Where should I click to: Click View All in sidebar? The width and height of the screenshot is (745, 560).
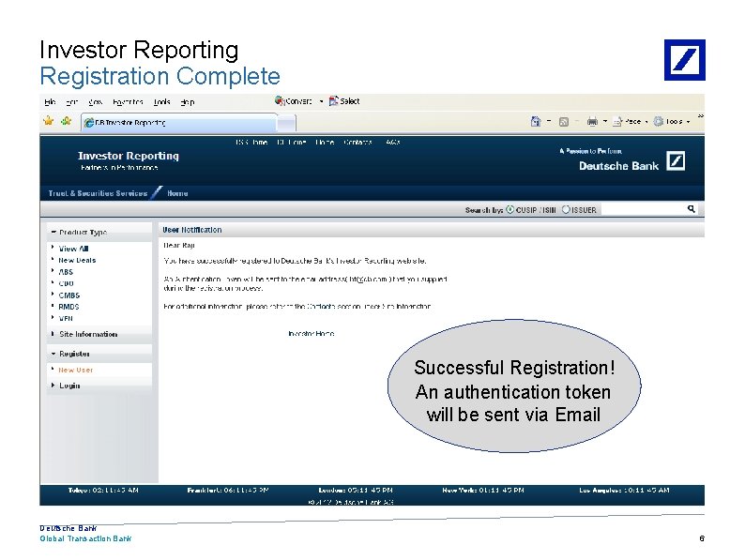pos(73,249)
